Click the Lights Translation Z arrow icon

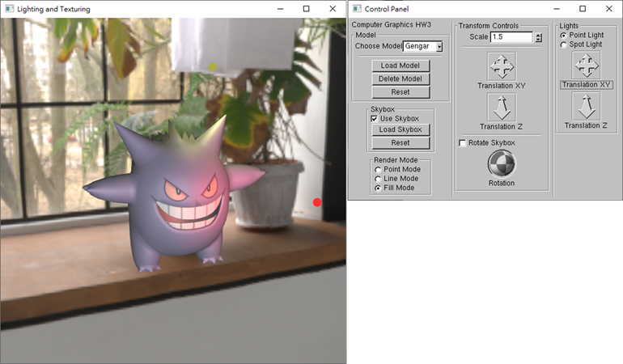coord(586,106)
